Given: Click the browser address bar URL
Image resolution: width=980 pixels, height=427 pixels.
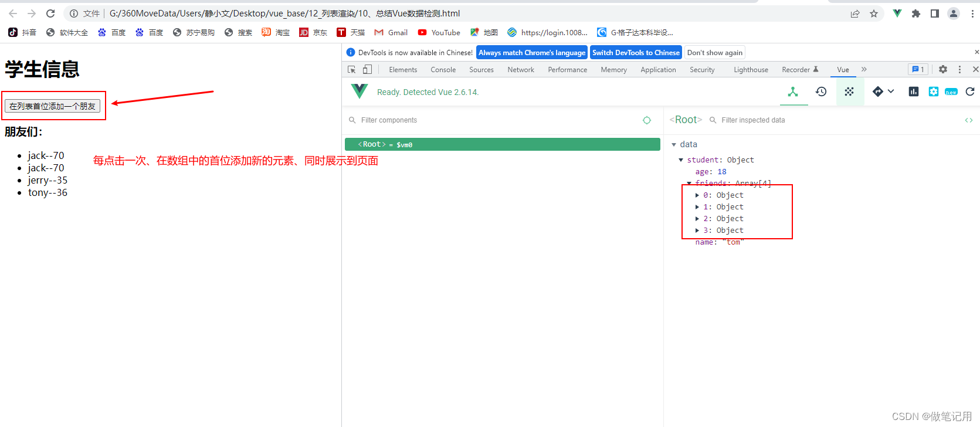Looking at the screenshot, I should click(284, 13).
